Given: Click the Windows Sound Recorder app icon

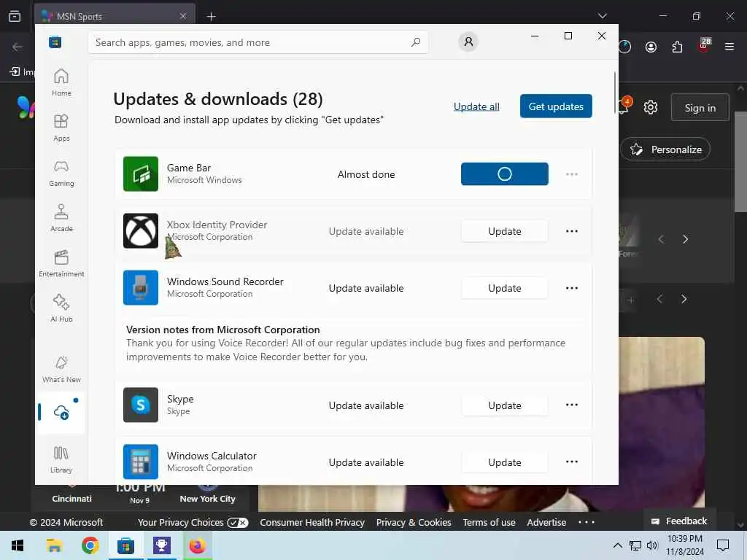Looking at the screenshot, I should click(x=141, y=287).
